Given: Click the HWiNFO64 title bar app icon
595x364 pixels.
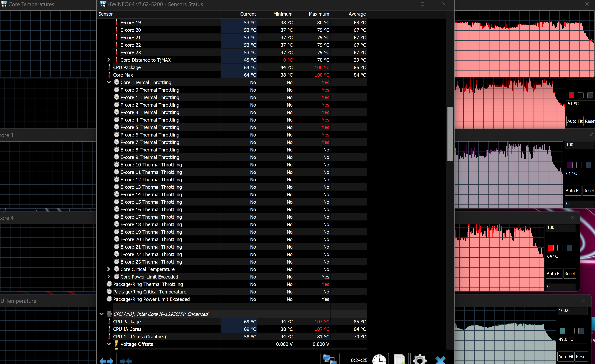Looking at the screenshot, I should (103, 4).
